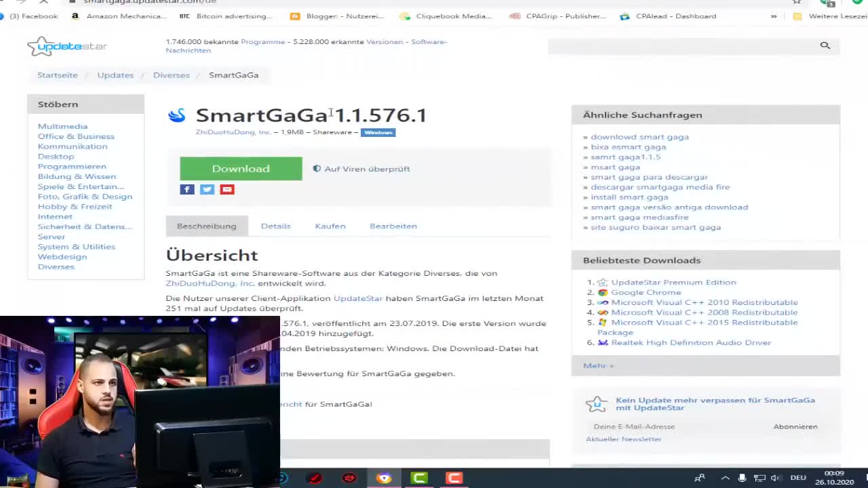Image resolution: width=868 pixels, height=488 pixels.
Task: Open CPAGrip Publisher bookmark
Action: tap(557, 16)
